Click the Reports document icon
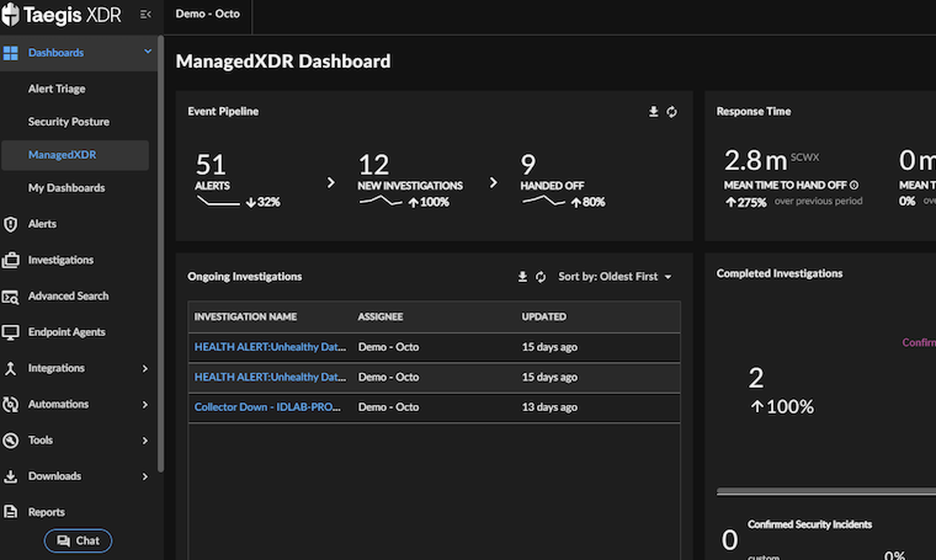This screenshot has width=936, height=560. [10, 512]
